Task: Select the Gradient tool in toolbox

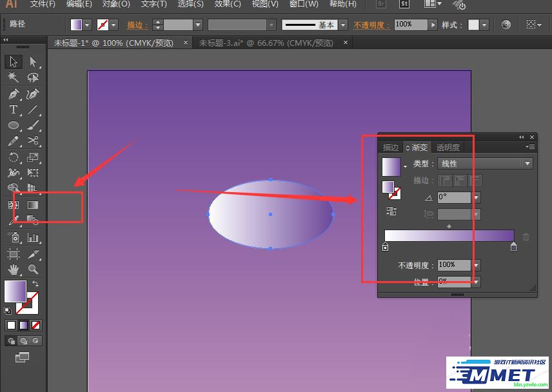Action: tap(33, 205)
